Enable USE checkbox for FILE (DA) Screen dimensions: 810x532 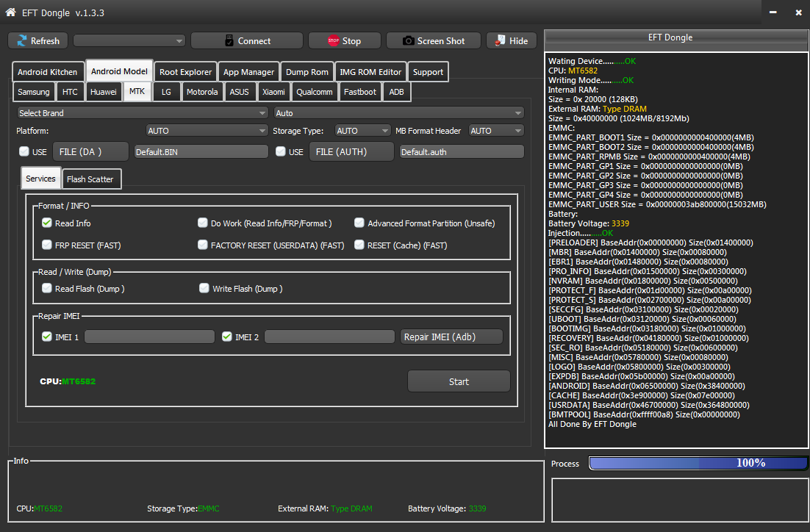(24, 151)
